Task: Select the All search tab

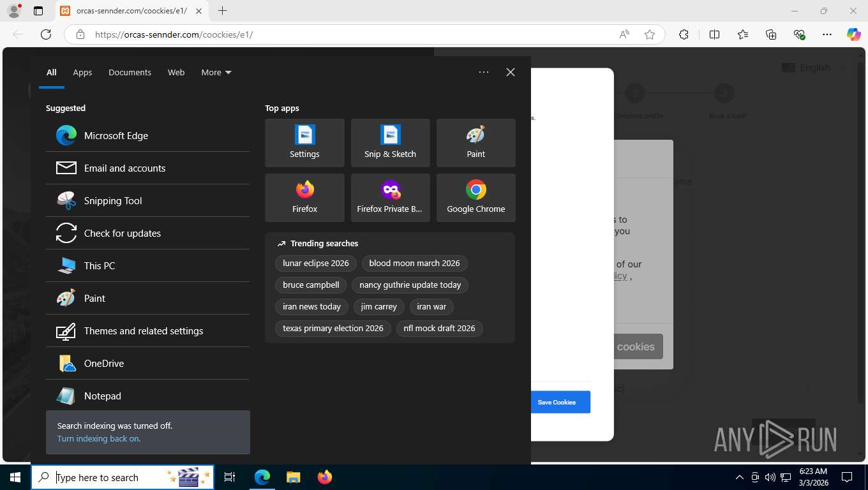Action: point(52,72)
